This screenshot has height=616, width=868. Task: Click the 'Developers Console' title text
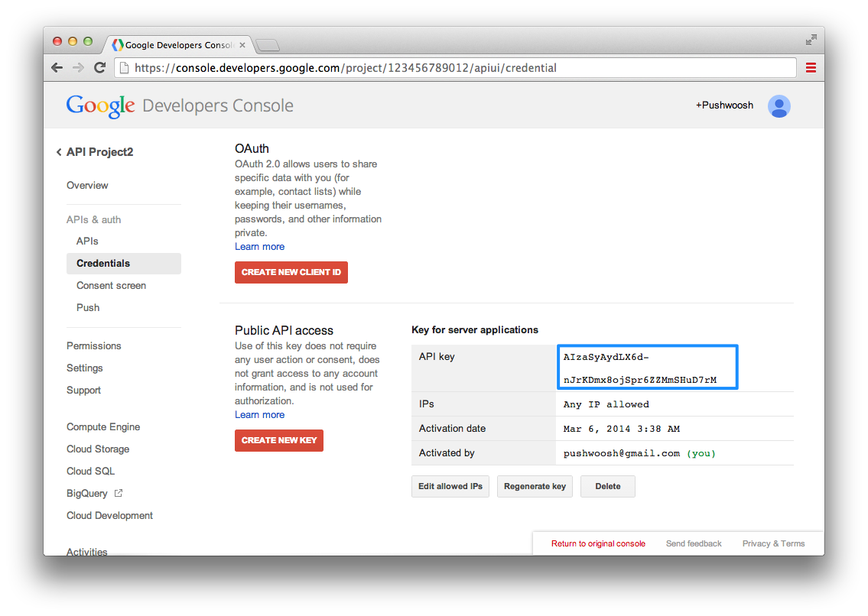pyautogui.click(x=218, y=105)
